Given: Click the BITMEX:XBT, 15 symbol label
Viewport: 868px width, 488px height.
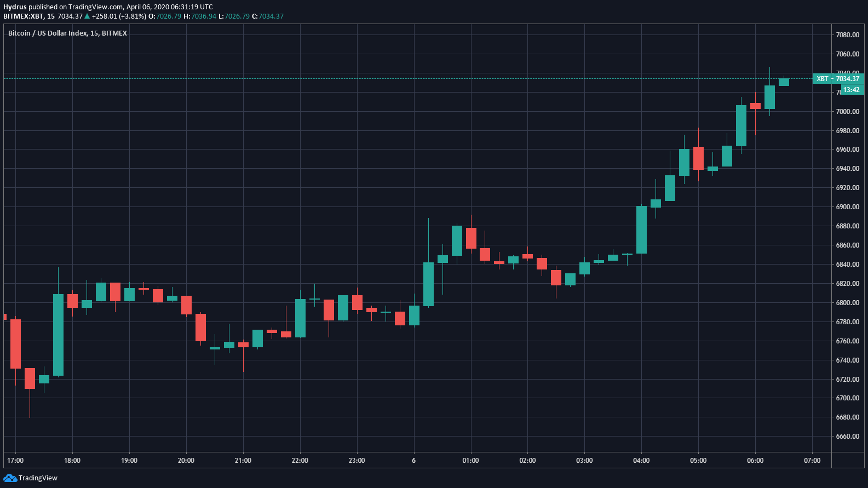Looking at the screenshot, I should [28, 16].
